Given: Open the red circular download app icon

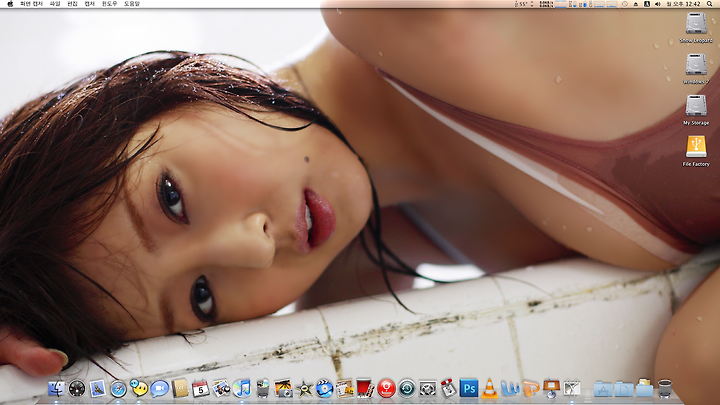Looking at the screenshot, I should 386,389.
